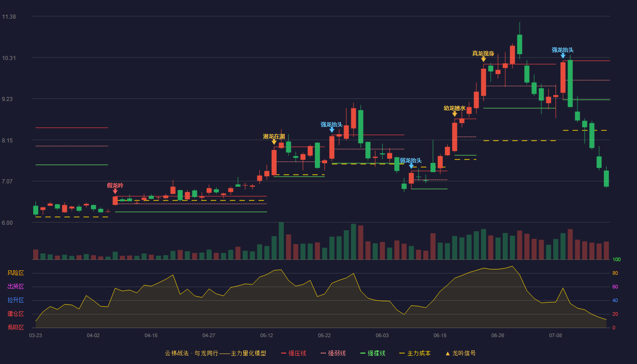This screenshot has width=637, height=364.
Task: Click the 幼龙涉水 yellow arrow marker
Action: pos(455,114)
